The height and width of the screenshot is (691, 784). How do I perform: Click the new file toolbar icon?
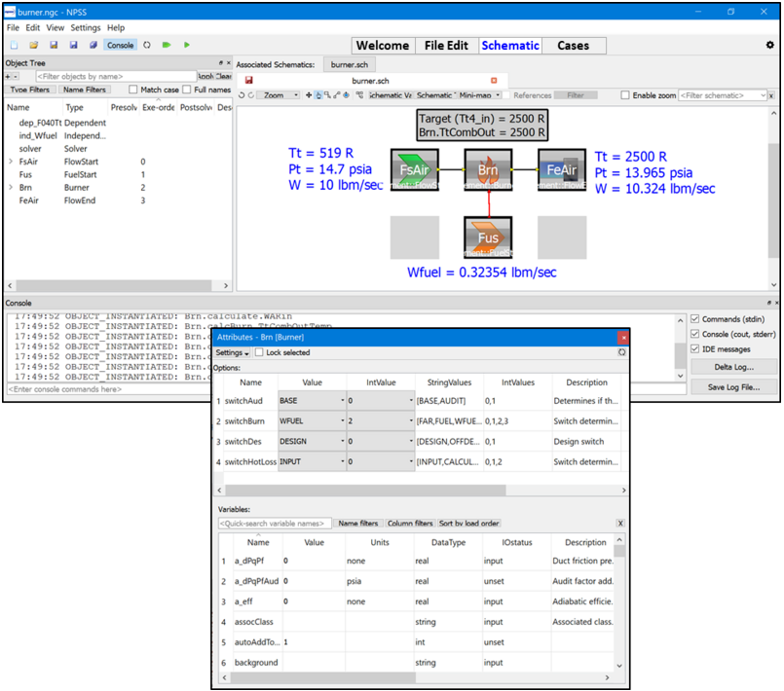tap(14, 45)
